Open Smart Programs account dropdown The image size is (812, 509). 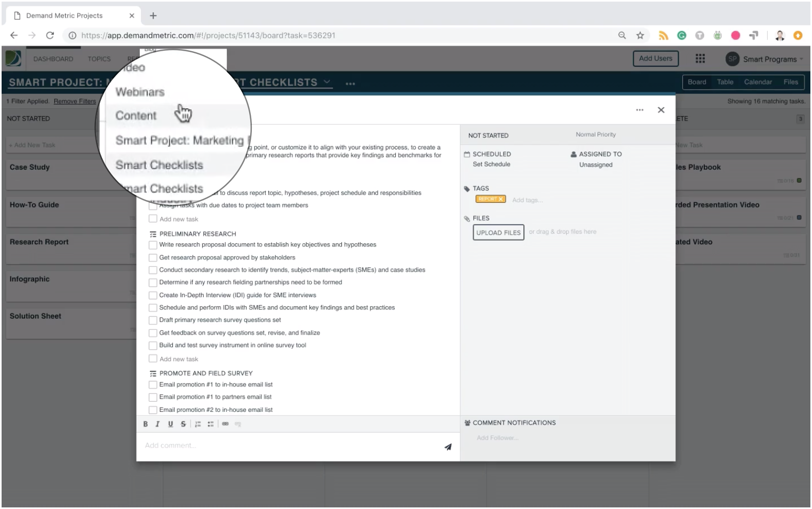(x=773, y=59)
